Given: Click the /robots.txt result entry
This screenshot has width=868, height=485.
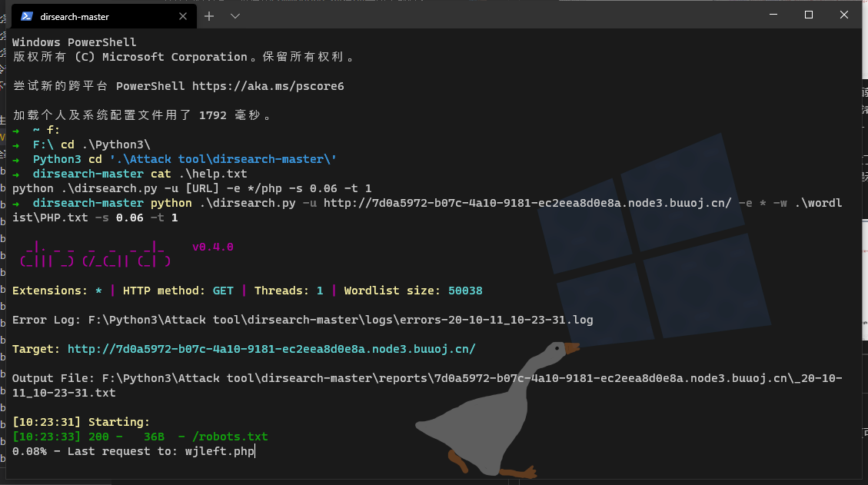Looking at the screenshot, I should (x=230, y=437).
